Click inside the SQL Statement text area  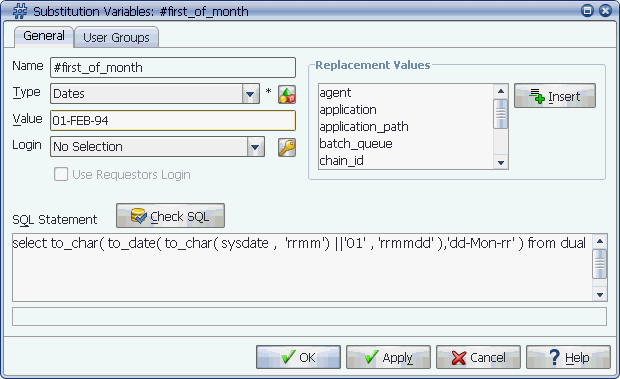click(x=302, y=268)
